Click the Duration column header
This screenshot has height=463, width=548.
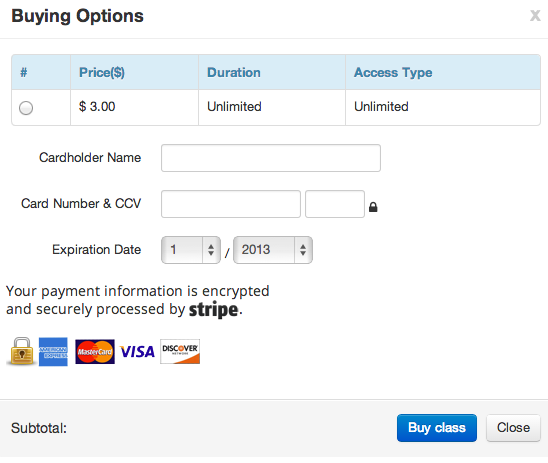(x=234, y=72)
